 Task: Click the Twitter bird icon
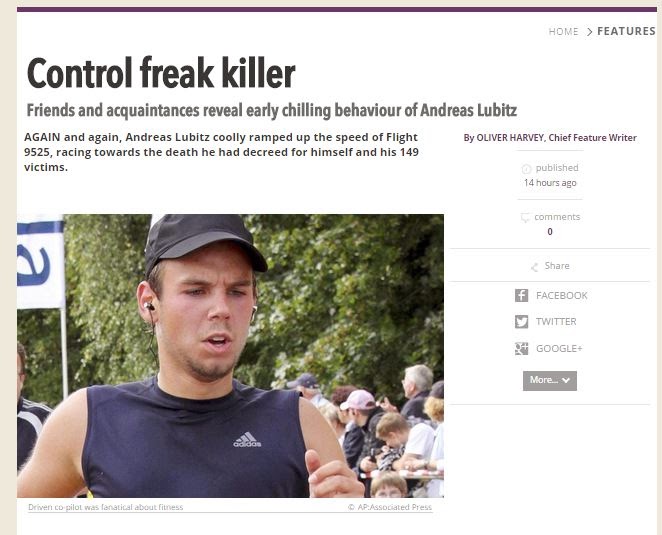point(521,322)
